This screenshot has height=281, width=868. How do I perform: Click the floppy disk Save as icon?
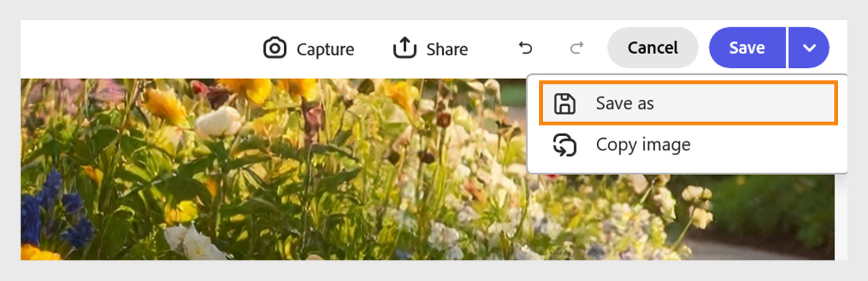[565, 104]
